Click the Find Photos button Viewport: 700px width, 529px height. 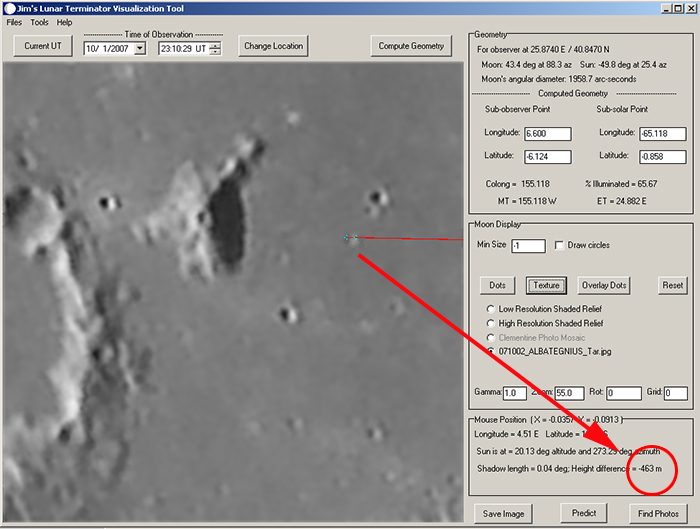coord(658,514)
